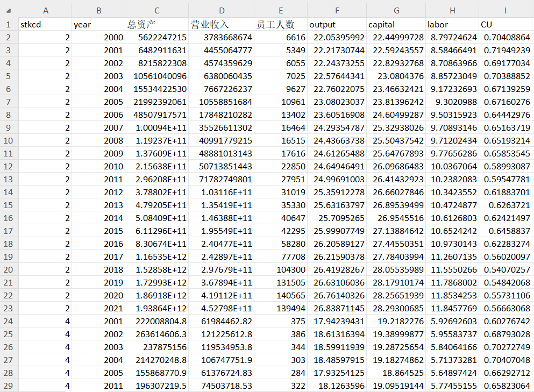This screenshot has width=534, height=392.
Task: Select capital cell 18.864525
Action: [396, 373]
